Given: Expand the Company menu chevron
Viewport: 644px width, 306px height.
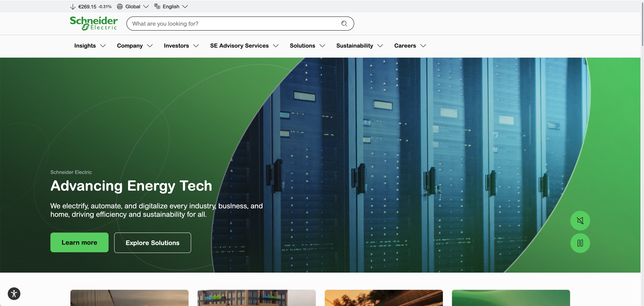Looking at the screenshot, I should 150,46.
